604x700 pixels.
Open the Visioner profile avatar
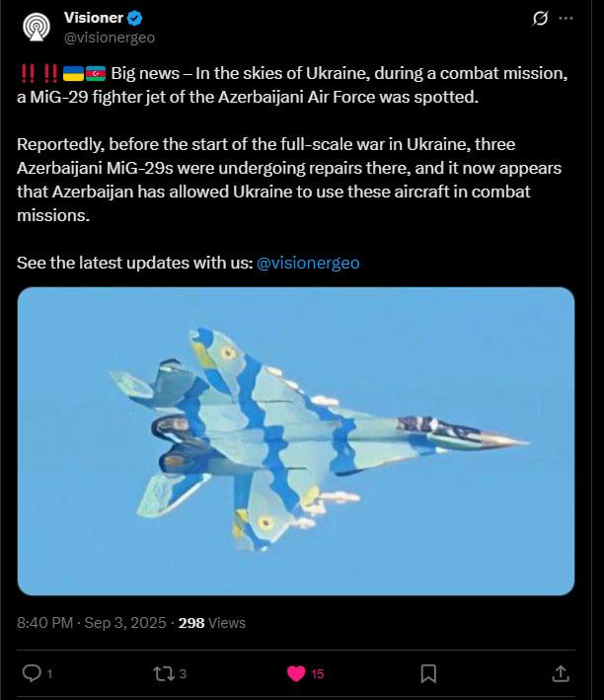point(37,27)
